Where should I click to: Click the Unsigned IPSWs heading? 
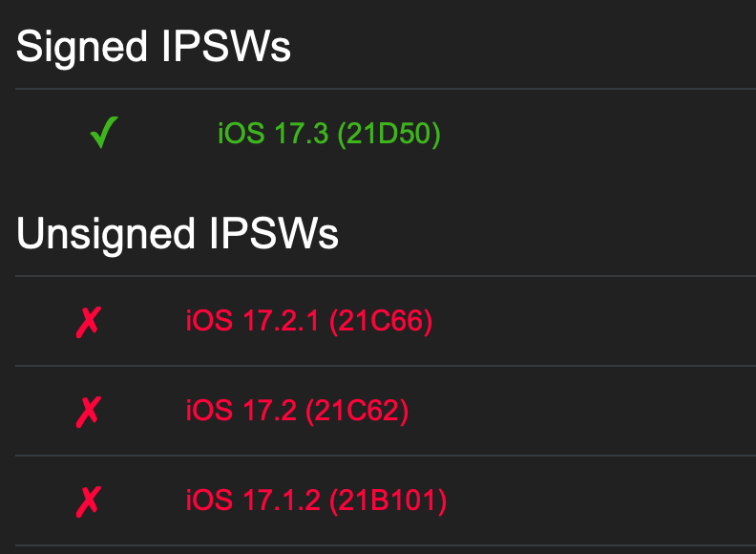(x=178, y=233)
